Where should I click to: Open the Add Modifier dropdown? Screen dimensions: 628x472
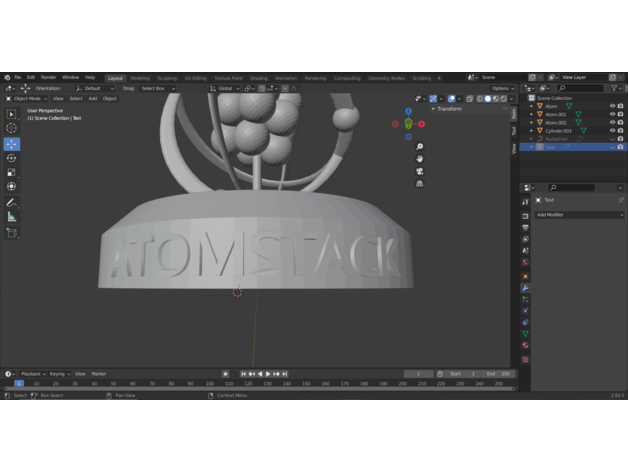tap(578, 215)
